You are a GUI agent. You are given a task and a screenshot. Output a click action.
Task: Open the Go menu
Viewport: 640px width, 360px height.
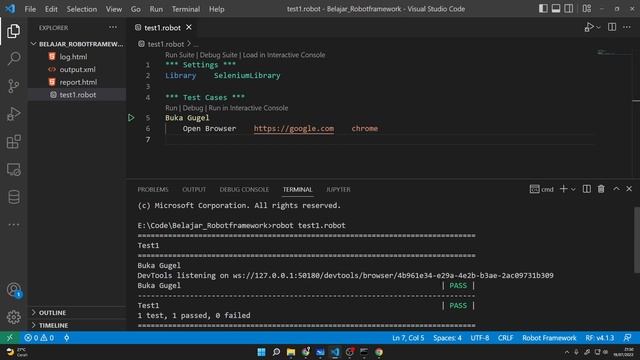click(x=136, y=9)
